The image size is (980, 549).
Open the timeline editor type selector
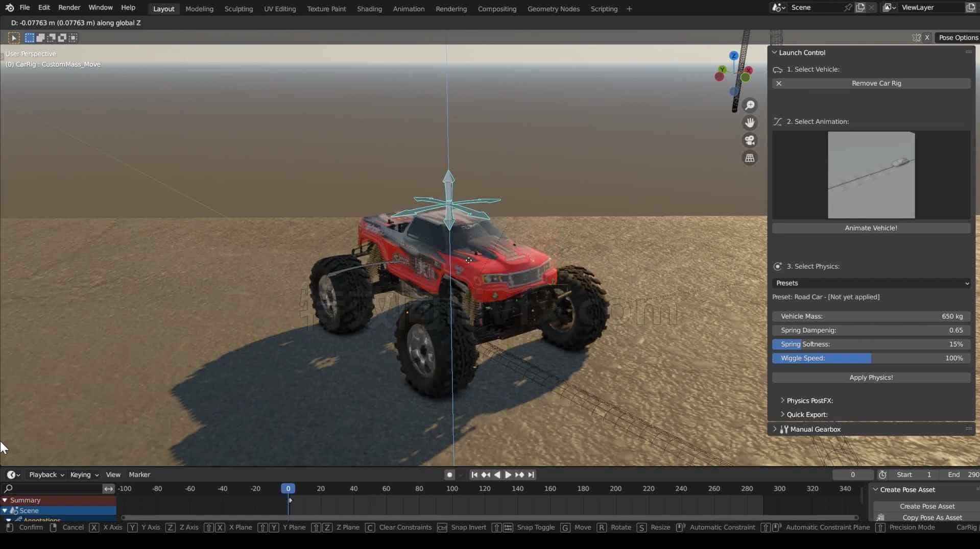click(x=13, y=475)
